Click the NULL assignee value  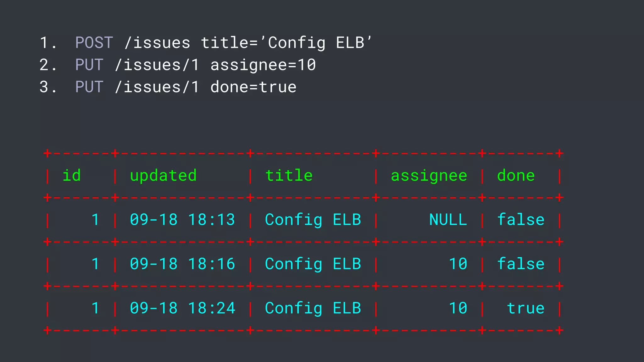click(x=448, y=219)
